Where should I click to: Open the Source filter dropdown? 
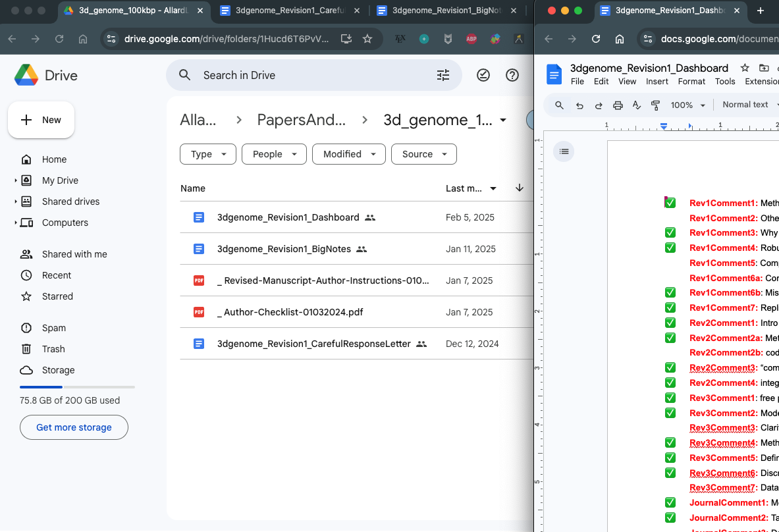(424, 154)
